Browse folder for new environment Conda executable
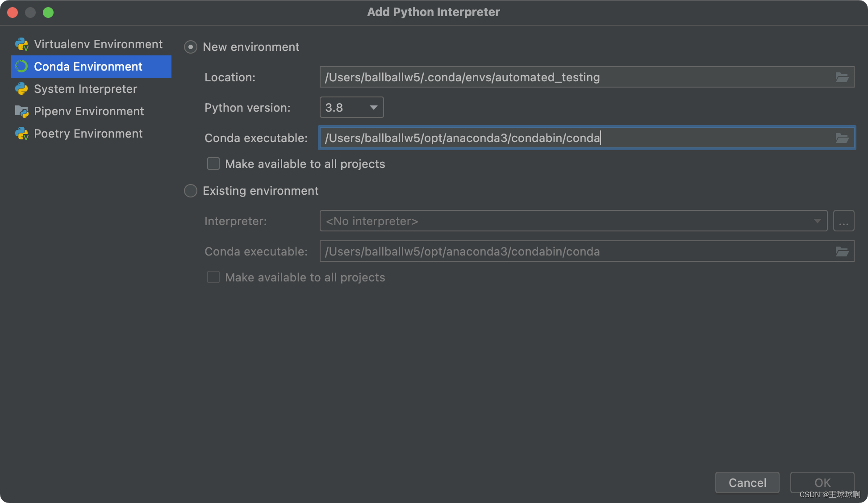The height and width of the screenshot is (503, 868). pyautogui.click(x=842, y=138)
